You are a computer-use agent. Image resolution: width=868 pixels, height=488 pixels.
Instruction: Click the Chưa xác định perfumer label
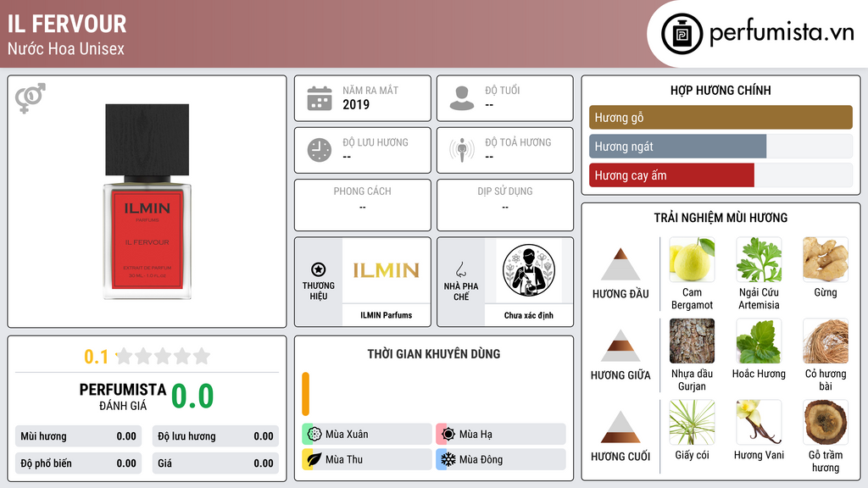click(529, 315)
